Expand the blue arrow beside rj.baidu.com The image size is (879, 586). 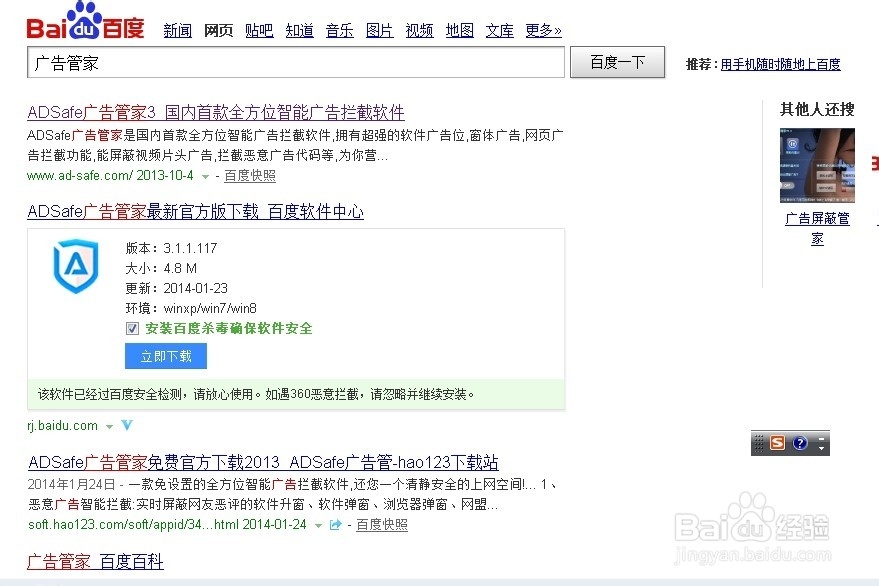(126, 425)
